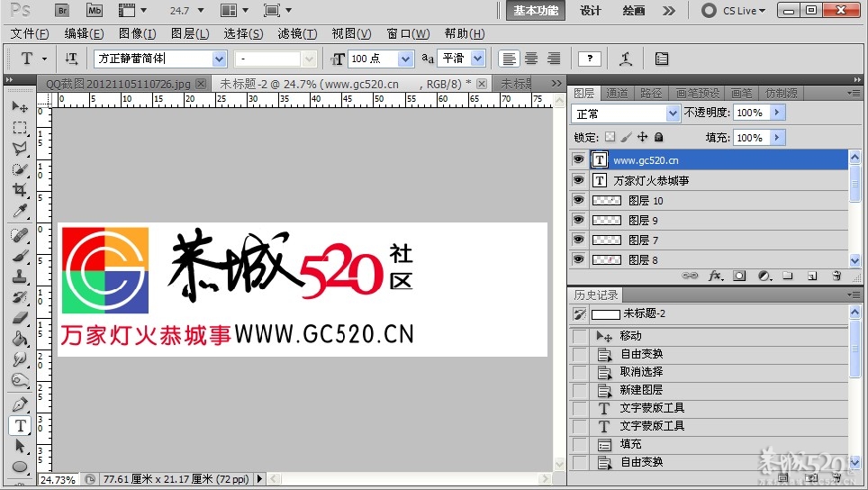
Task: Select the Clone Stamp tool
Action: tap(20, 277)
